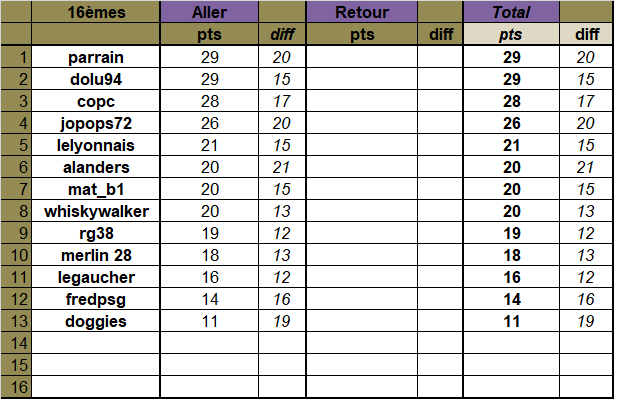Click the alanders cell
Screen dimensions: 617x403
(96, 167)
